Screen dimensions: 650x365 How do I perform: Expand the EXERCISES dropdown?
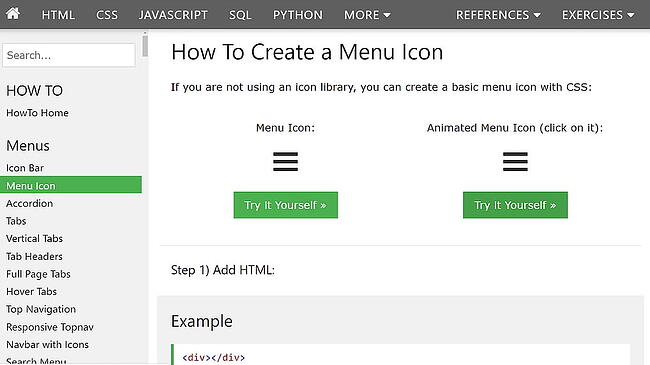598,15
